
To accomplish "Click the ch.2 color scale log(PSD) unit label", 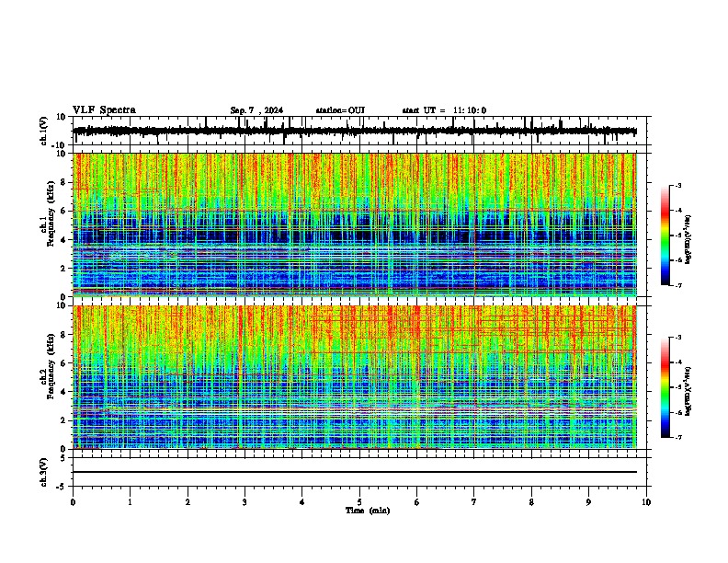I will coord(688,392).
